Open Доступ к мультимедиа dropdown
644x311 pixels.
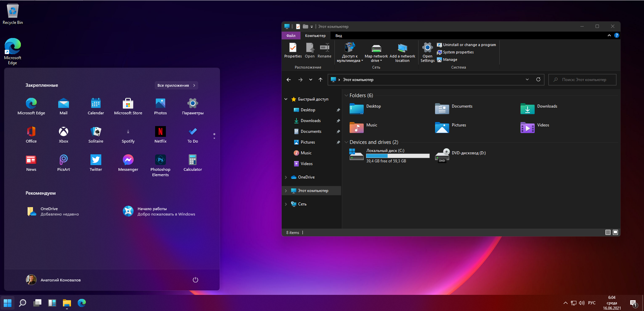350,52
